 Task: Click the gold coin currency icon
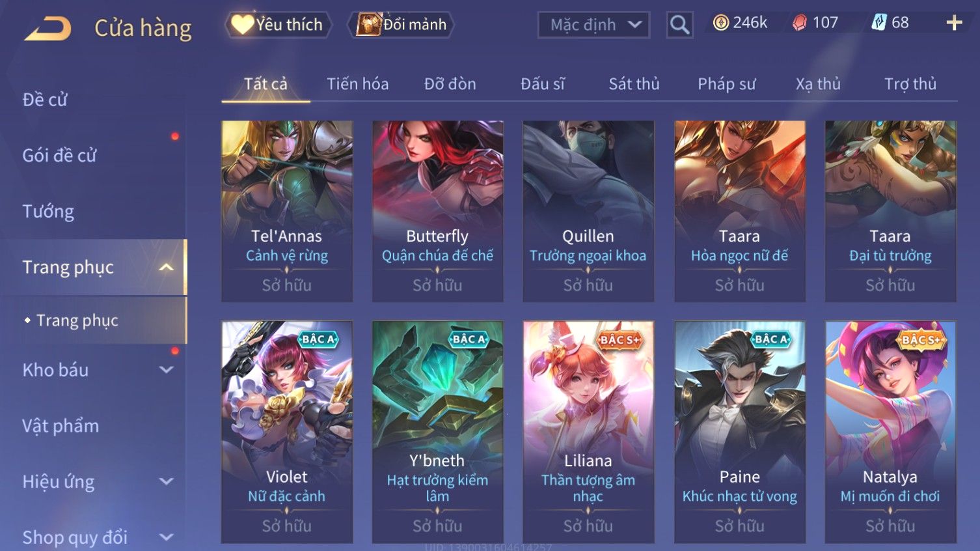click(720, 23)
